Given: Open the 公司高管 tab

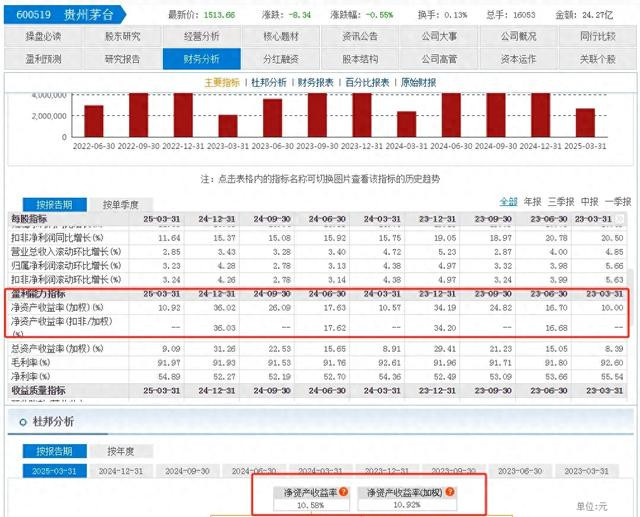Looking at the screenshot, I should click(x=440, y=59).
